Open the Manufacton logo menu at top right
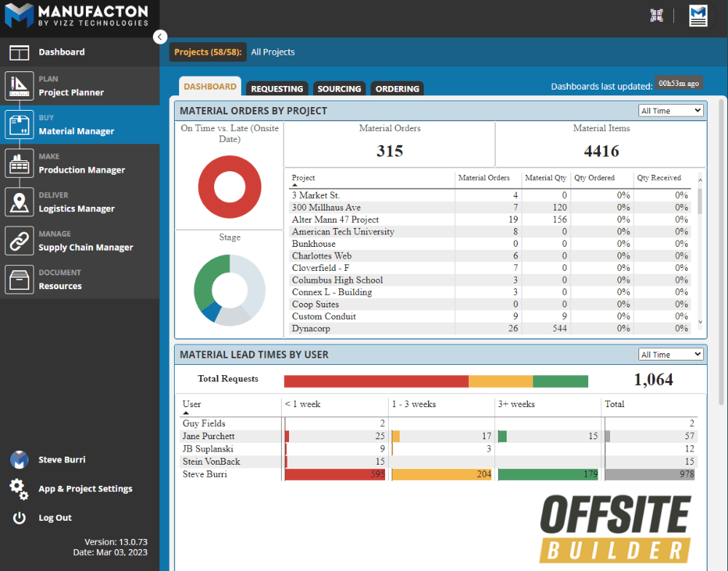 [x=697, y=15]
